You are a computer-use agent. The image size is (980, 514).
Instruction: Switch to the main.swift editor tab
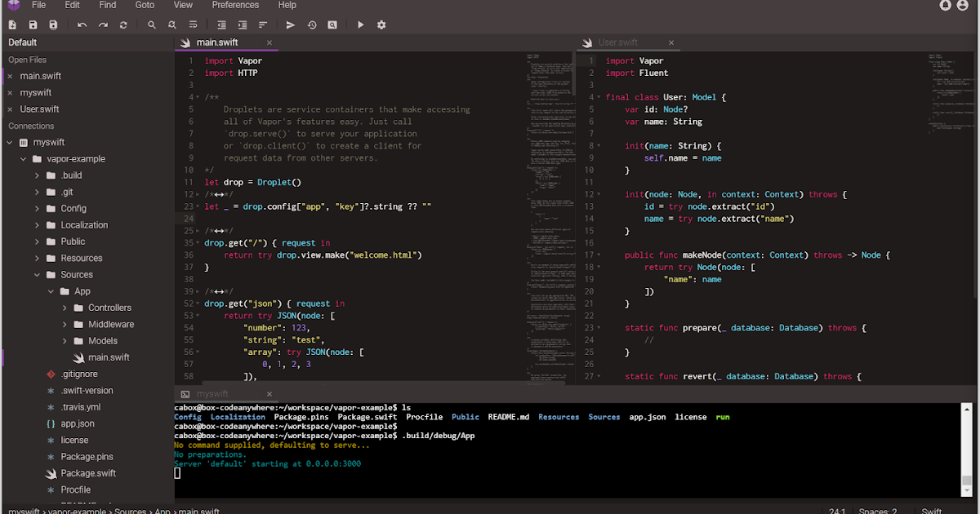pyautogui.click(x=227, y=42)
